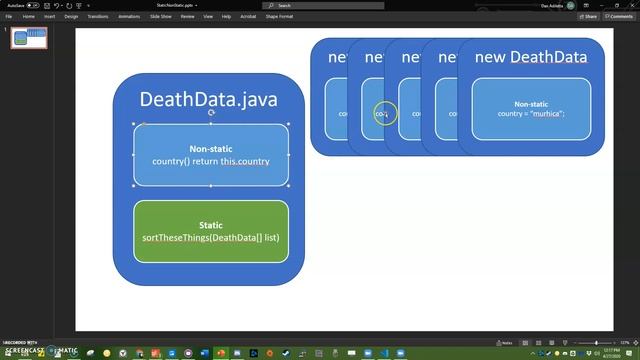Click the Undo arrow icon
Viewport: 640px width, 360px height.
(56, 6)
